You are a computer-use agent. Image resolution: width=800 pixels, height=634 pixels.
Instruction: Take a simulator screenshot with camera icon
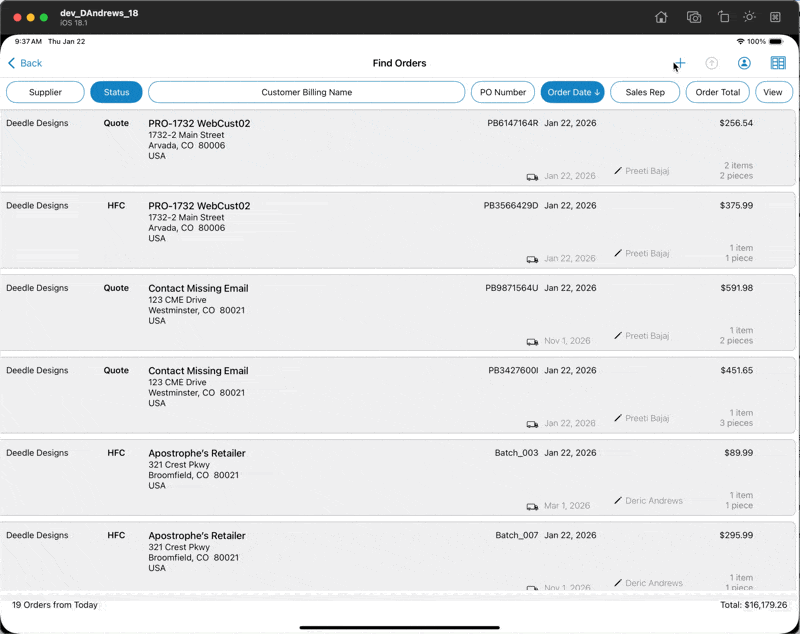pos(693,17)
